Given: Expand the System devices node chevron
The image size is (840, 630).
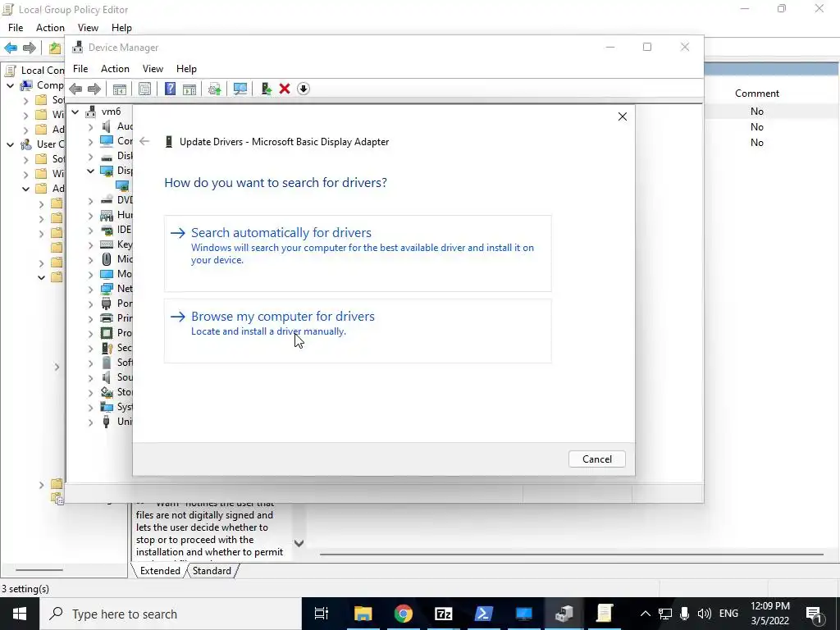Looking at the screenshot, I should point(90,407).
